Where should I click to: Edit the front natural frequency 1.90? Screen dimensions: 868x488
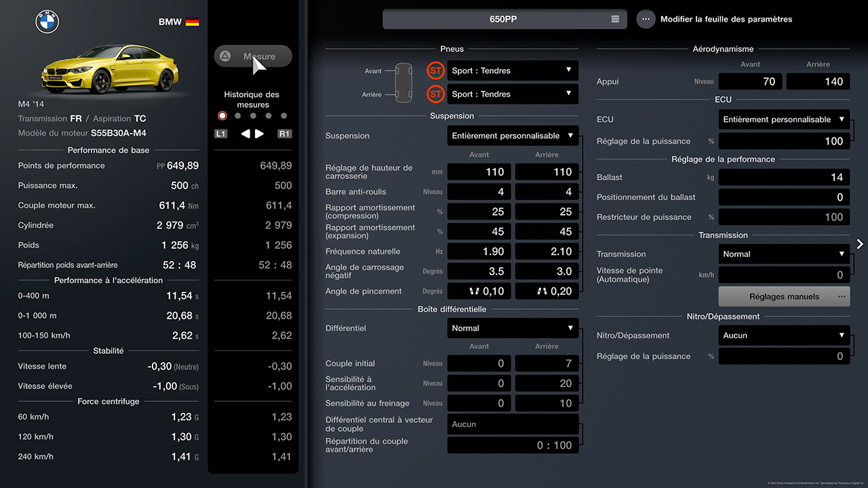tap(479, 251)
